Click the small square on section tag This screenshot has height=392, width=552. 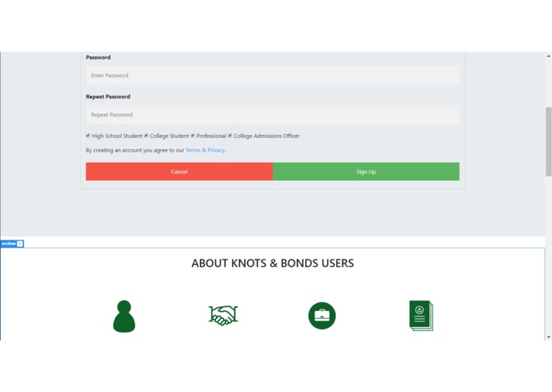pos(20,244)
